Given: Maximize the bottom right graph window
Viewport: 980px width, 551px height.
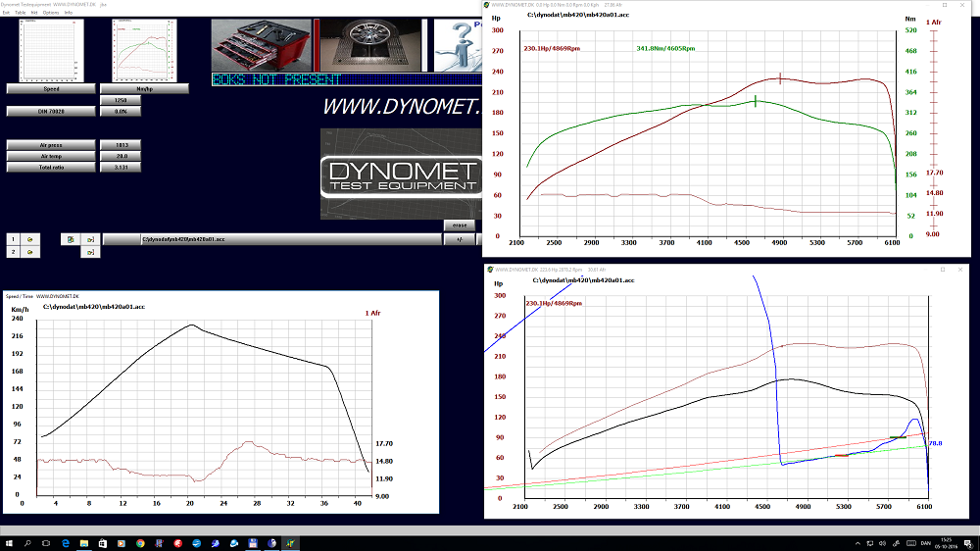Looking at the screenshot, I should 943,270.
